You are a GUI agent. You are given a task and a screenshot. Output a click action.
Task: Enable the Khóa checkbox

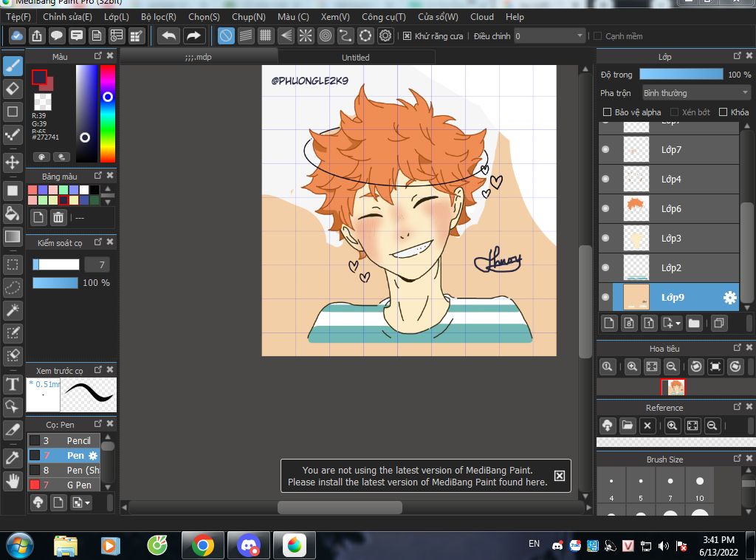(x=723, y=112)
